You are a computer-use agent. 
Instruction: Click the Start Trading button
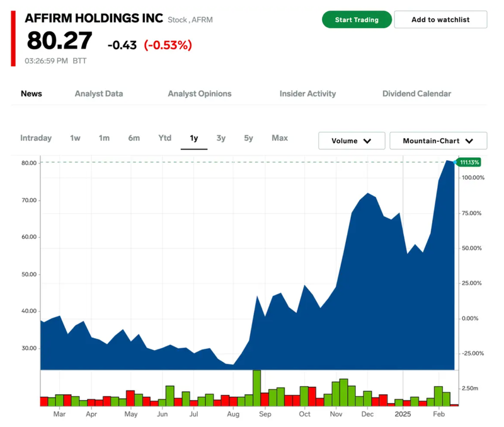click(x=357, y=20)
